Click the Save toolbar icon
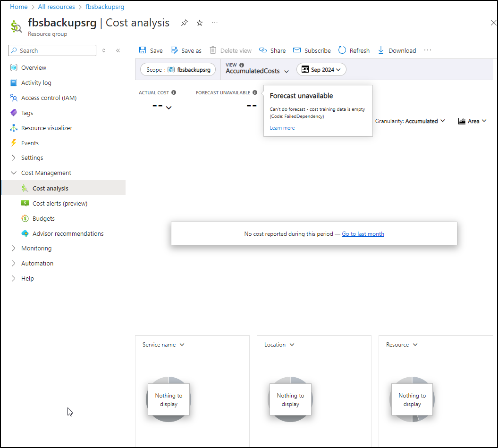 143,50
